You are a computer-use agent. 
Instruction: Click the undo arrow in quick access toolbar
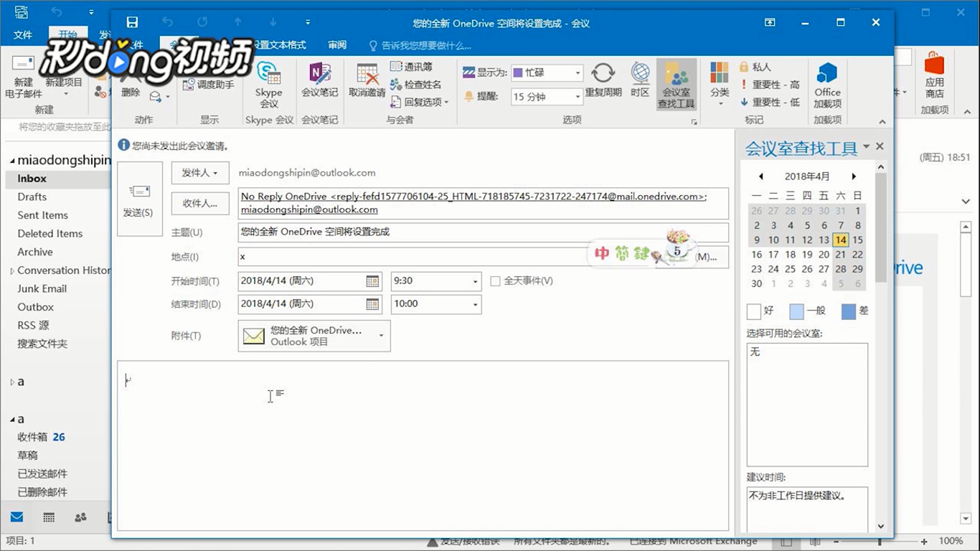pos(167,22)
